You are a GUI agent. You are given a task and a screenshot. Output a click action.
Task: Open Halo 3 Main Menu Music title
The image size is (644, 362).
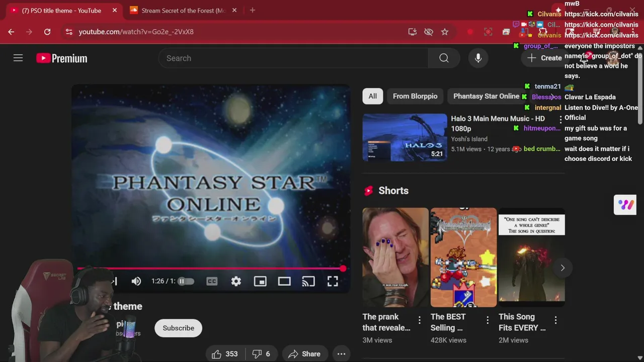click(x=498, y=123)
